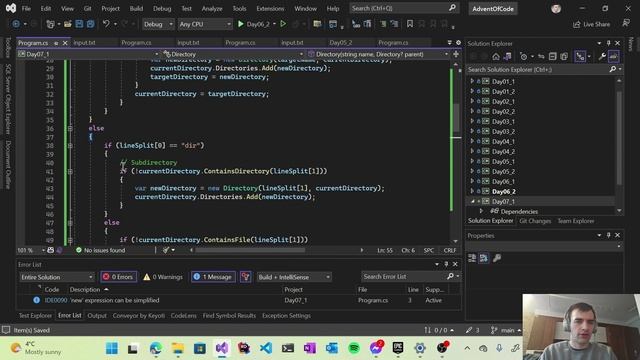The width and height of the screenshot is (640, 360).
Task: Click the Save All toolbar icon
Action: [90, 24]
